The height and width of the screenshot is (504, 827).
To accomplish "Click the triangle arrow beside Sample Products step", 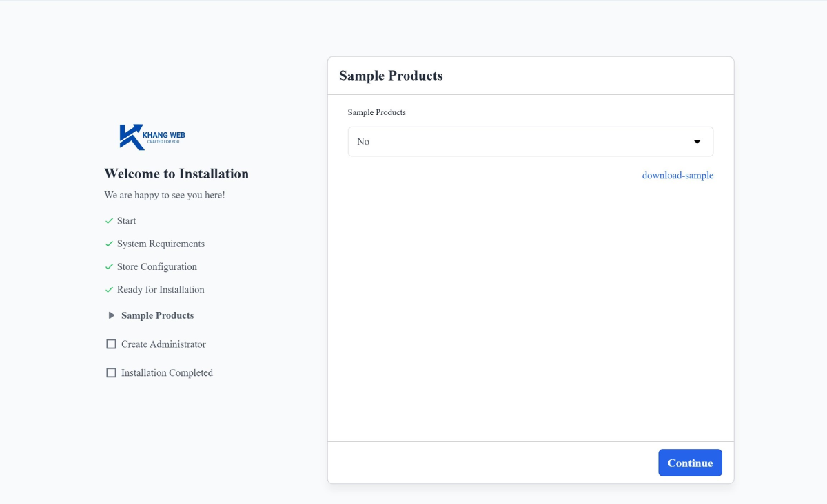I will (x=112, y=315).
